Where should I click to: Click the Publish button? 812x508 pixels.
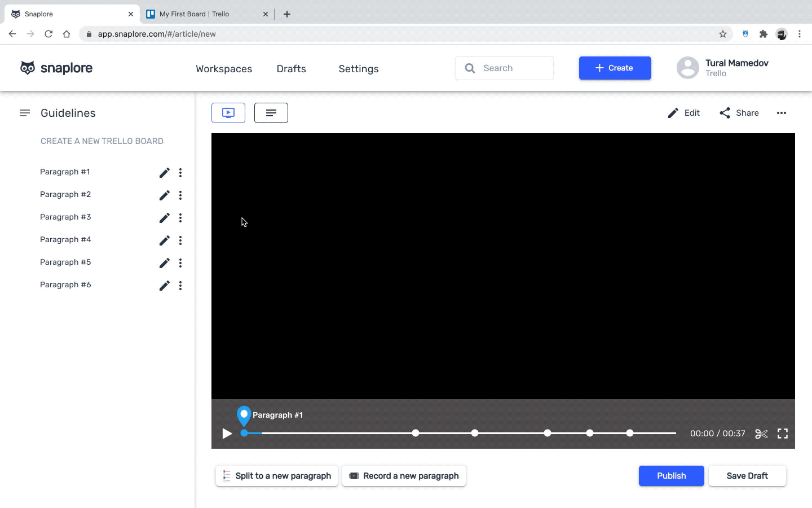(x=671, y=476)
